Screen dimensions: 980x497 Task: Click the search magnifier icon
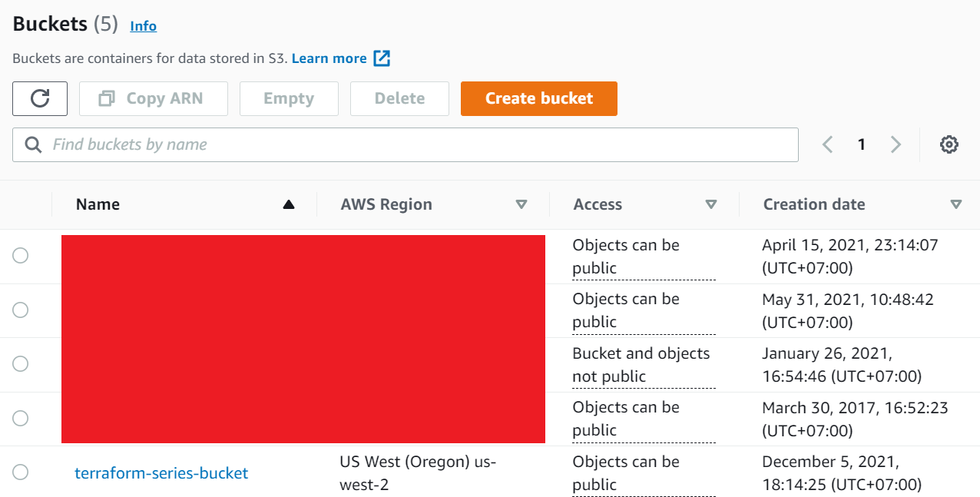coord(34,144)
